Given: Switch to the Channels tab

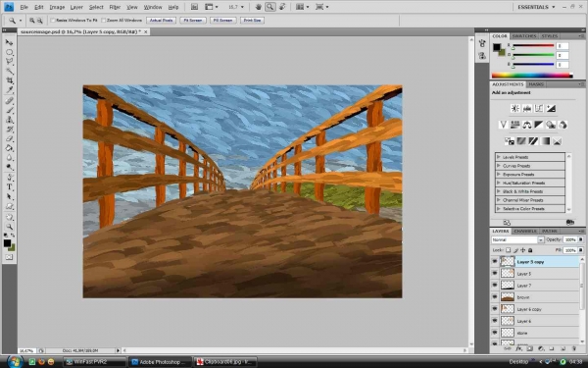Looking at the screenshot, I should coord(525,231).
